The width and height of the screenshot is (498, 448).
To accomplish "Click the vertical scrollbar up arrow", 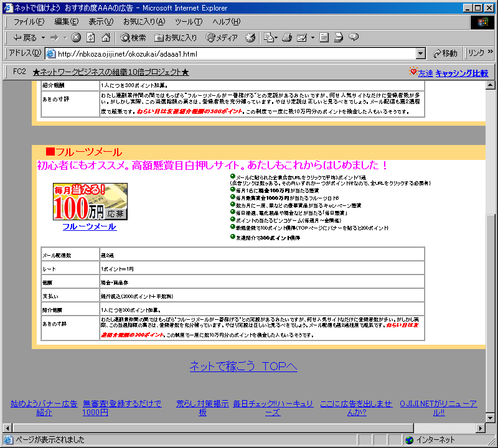I will 491,85.
